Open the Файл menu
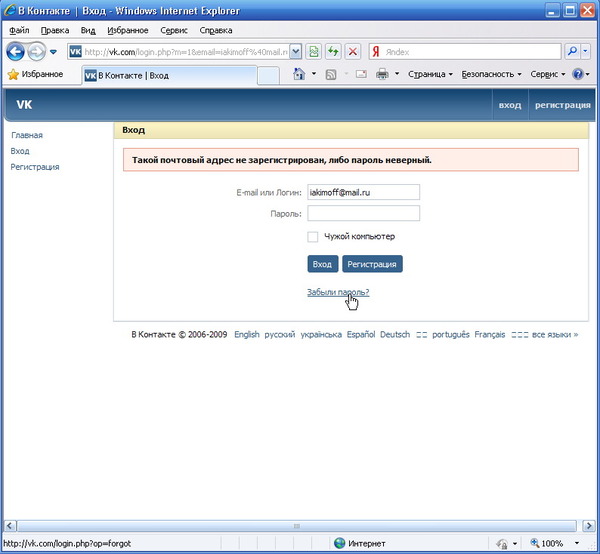The height and width of the screenshot is (554, 600). point(19,30)
